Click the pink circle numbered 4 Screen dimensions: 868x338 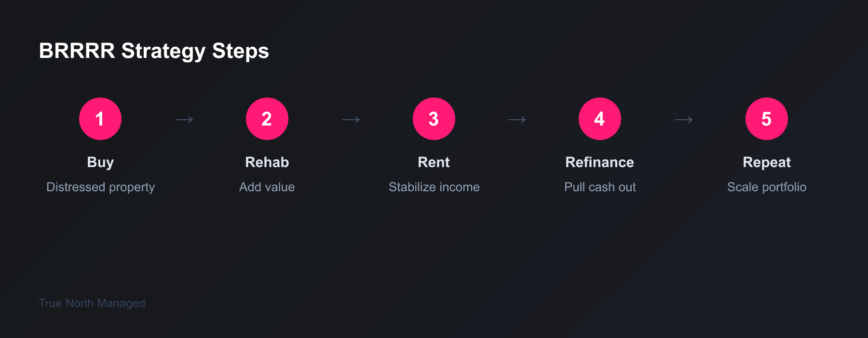click(x=600, y=119)
